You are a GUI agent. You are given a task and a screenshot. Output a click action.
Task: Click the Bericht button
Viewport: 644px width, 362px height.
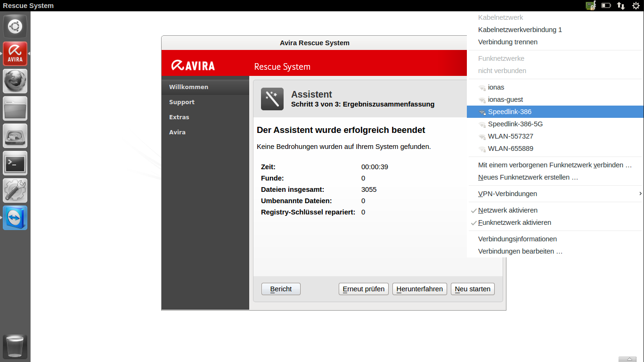click(x=281, y=289)
